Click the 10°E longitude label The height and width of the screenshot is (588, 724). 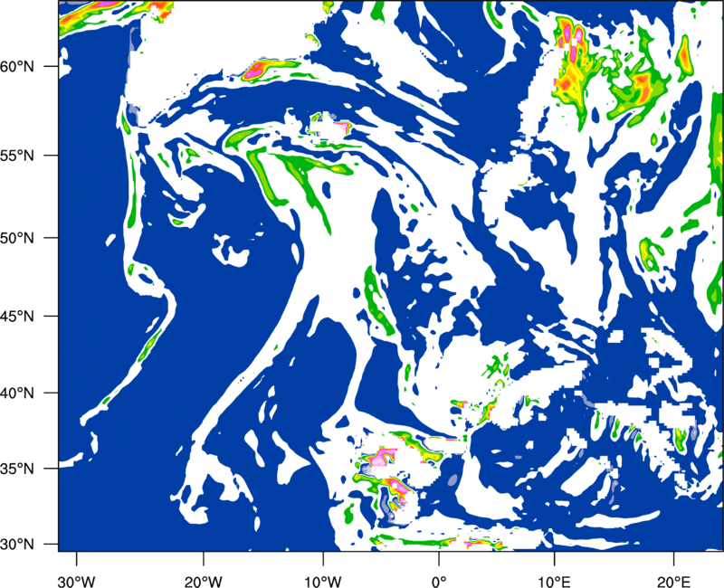coord(554,582)
